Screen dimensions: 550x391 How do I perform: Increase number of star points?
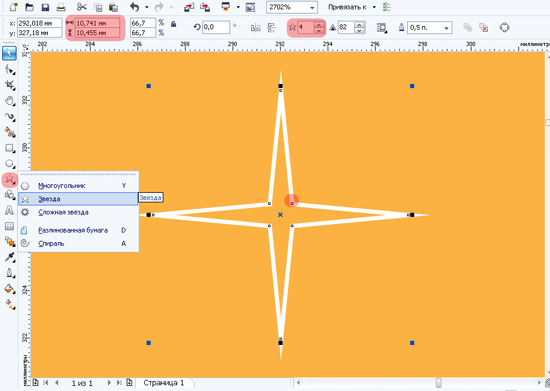pos(319,25)
